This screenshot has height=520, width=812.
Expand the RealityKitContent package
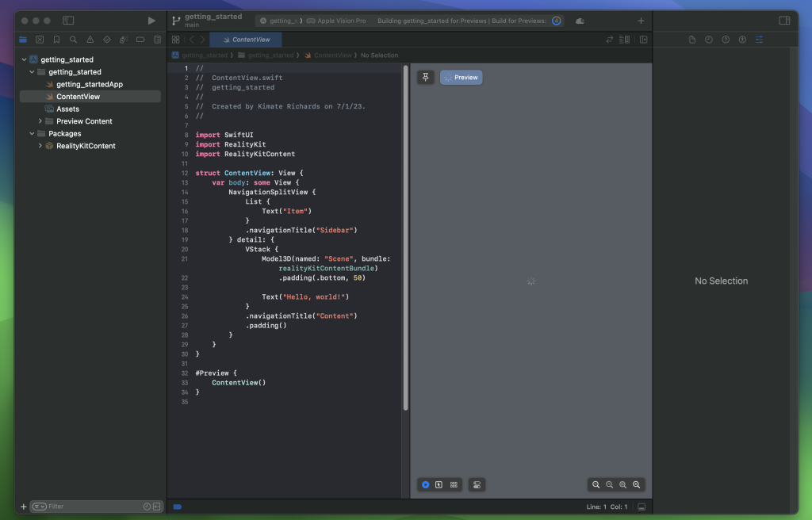click(40, 145)
